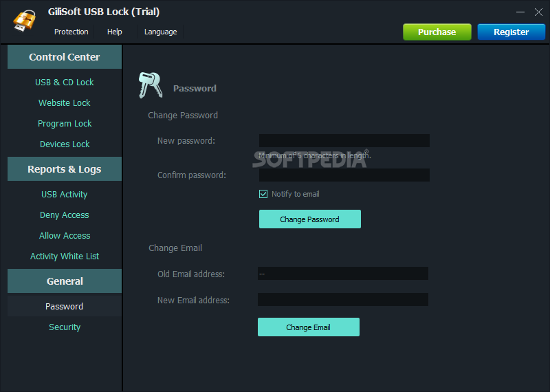550x392 pixels.
Task: Open the Security settings page
Action: pyautogui.click(x=65, y=327)
